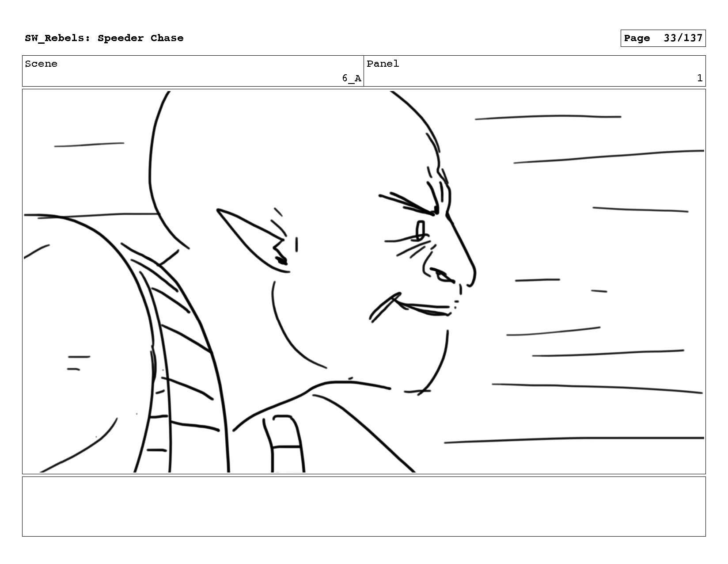The image size is (728, 564).
Task: Click the empty notes box below the panel
Action: point(364,507)
